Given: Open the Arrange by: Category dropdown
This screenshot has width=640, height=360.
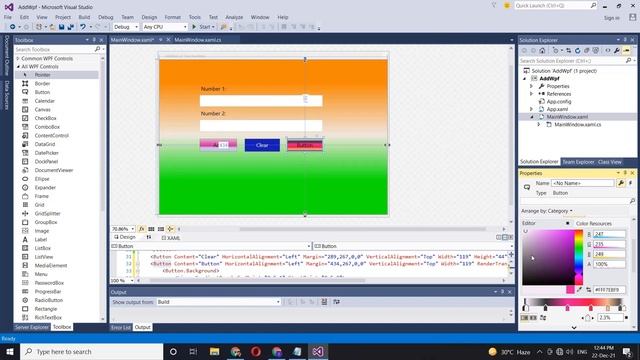Looking at the screenshot, I should point(547,211).
